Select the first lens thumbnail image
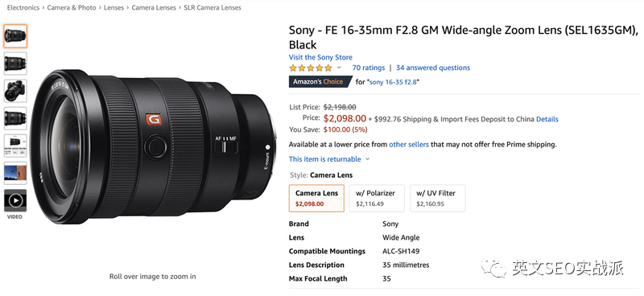 pos(15,36)
